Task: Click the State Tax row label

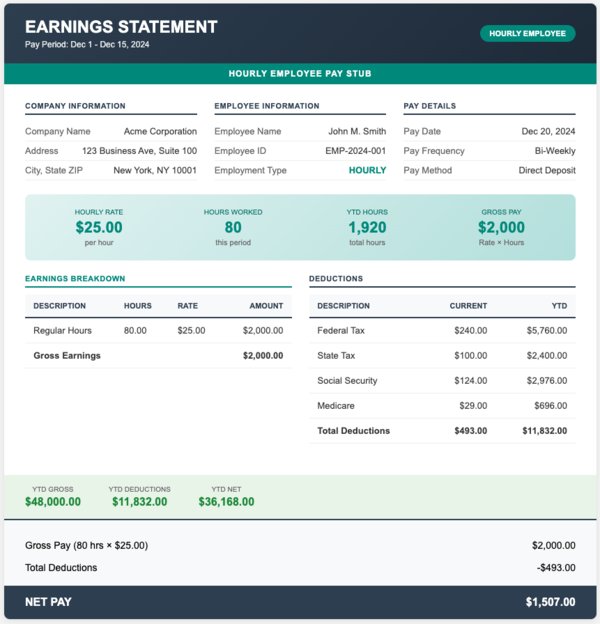Action: (336, 356)
